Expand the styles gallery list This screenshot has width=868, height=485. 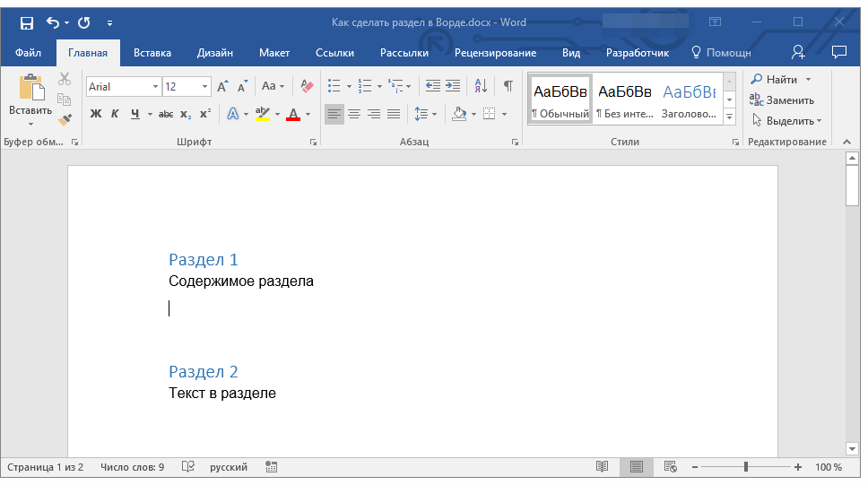729,117
